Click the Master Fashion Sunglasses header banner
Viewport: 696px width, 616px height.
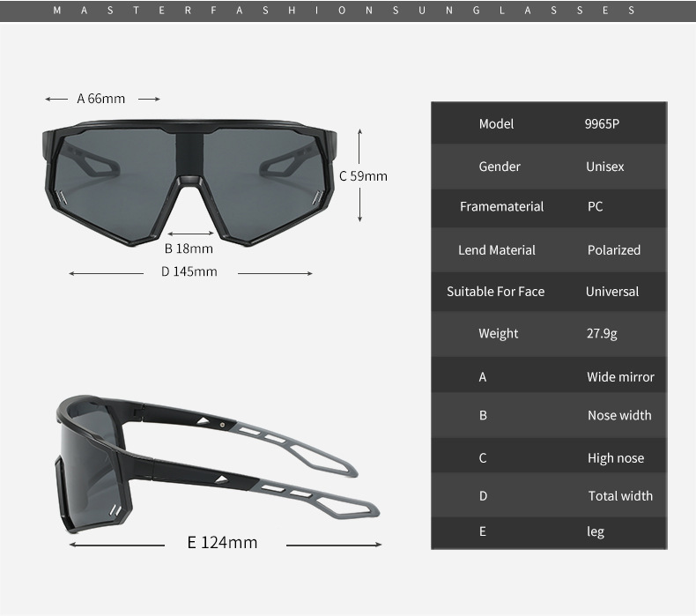(x=348, y=11)
